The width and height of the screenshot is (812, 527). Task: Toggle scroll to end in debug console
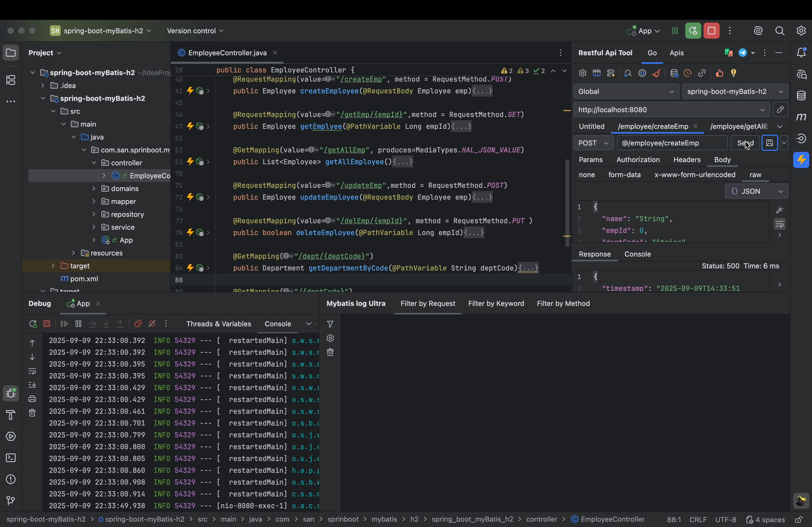32,385
